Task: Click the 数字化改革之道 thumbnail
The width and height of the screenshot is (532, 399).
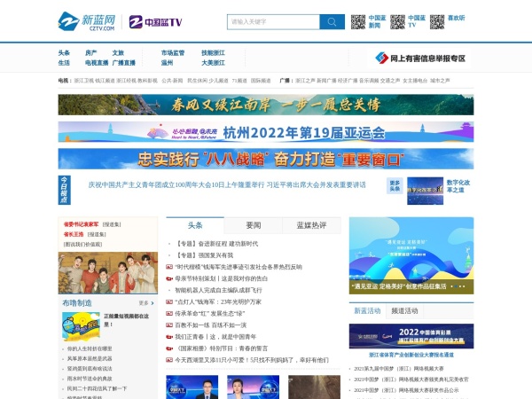Action: 427,189
